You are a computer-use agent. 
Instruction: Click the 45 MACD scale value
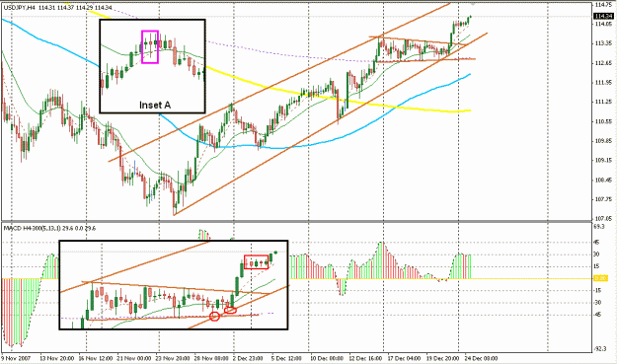596,242
